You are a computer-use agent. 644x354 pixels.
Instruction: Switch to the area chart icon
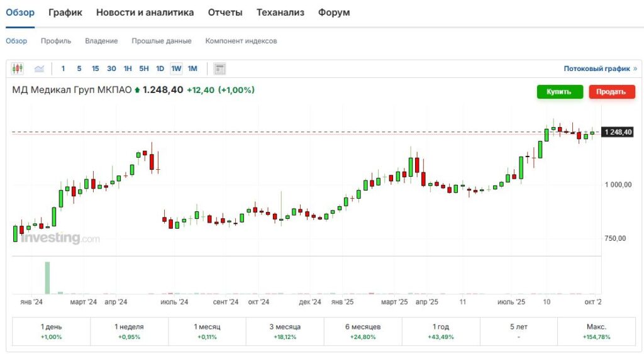(x=39, y=69)
